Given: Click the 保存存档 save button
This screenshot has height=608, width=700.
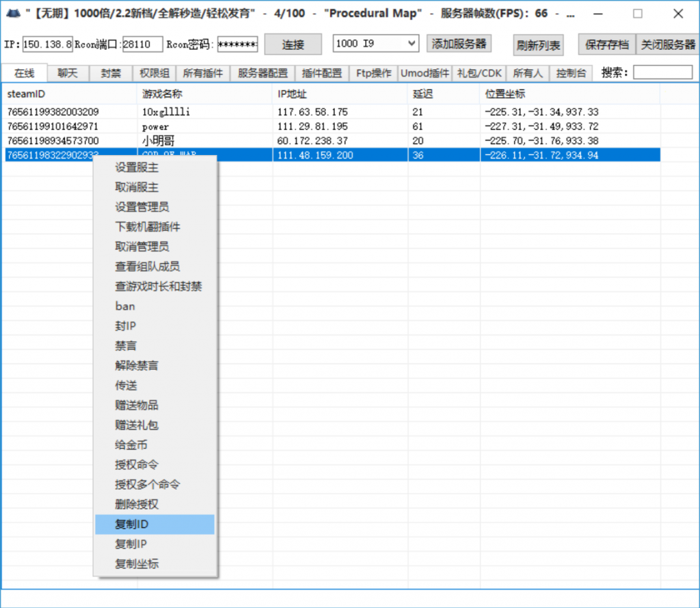Looking at the screenshot, I should pos(606,44).
